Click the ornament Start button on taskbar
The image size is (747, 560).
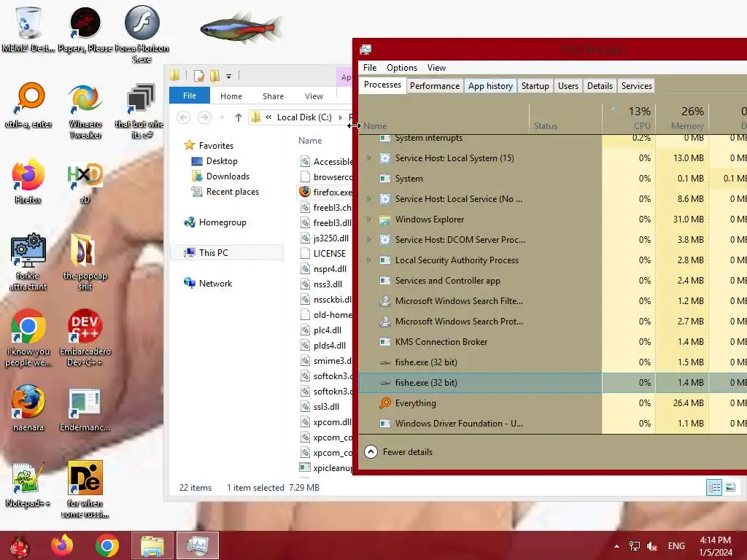coord(19,547)
